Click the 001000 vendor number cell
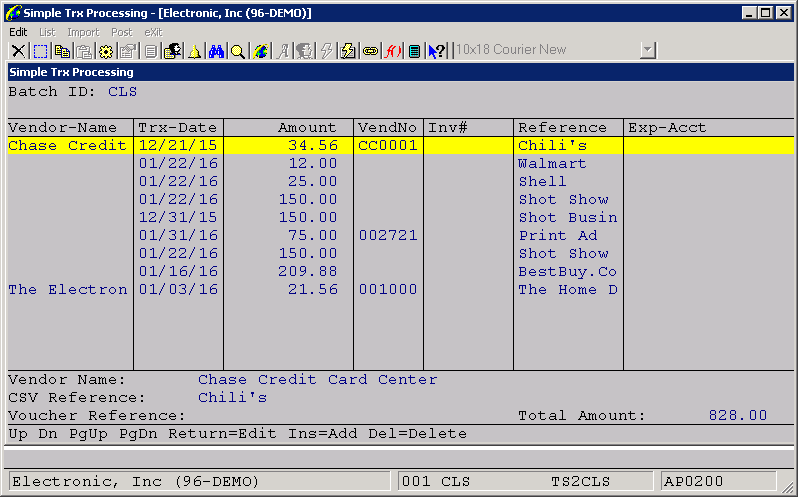 388,289
